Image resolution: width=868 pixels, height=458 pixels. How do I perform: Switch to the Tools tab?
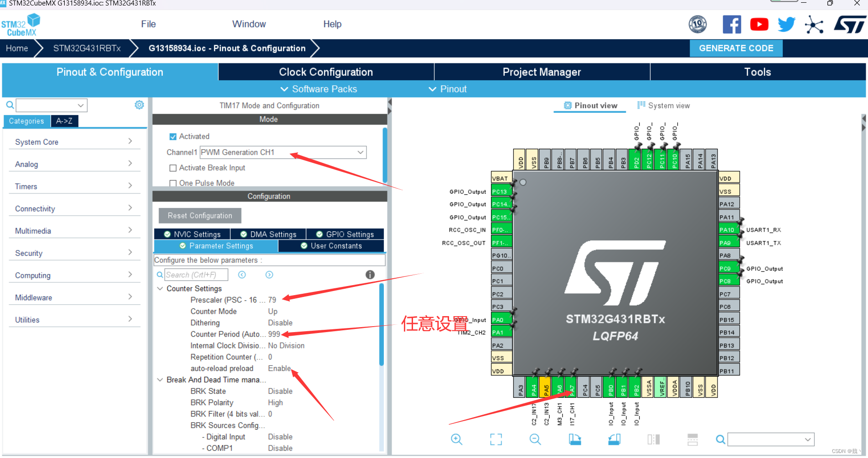(758, 72)
